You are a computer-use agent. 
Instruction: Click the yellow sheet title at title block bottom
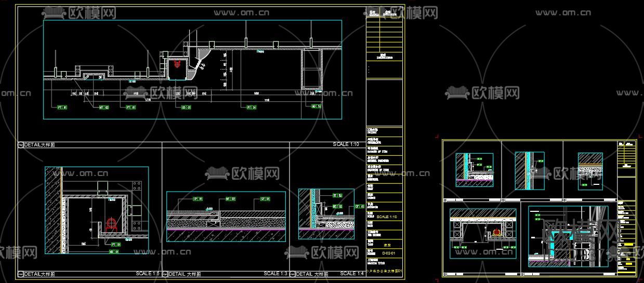point(385,271)
